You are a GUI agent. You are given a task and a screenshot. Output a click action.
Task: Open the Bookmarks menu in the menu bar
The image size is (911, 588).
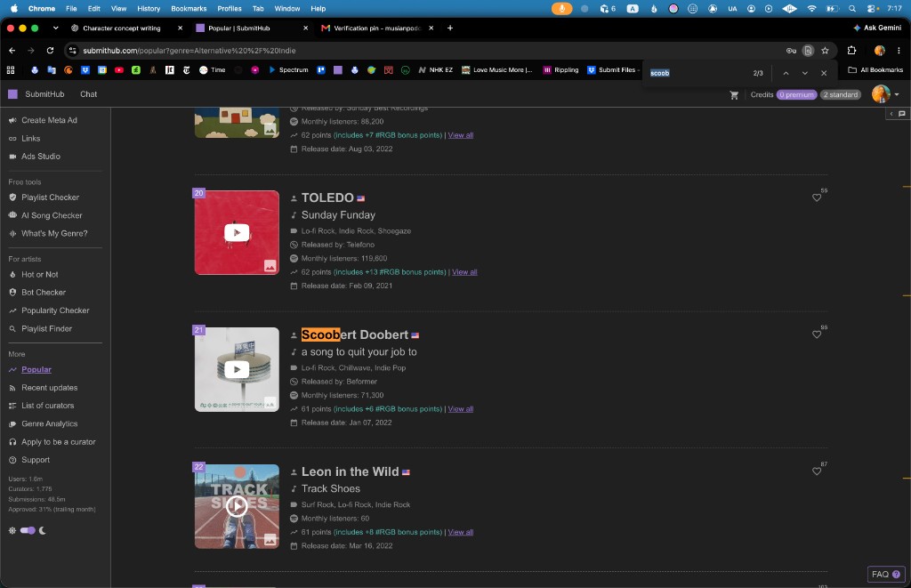pos(189,9)
